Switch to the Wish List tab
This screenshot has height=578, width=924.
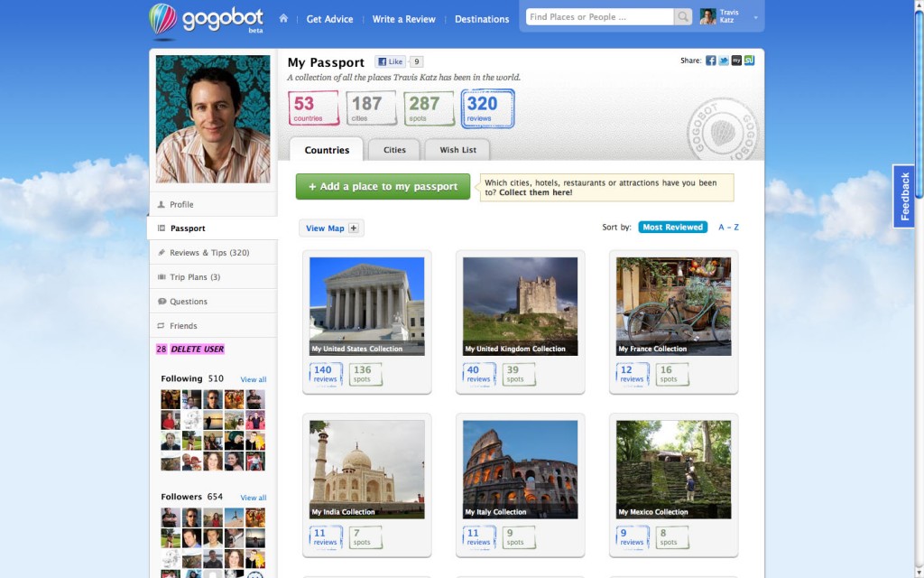coord(457,150)
